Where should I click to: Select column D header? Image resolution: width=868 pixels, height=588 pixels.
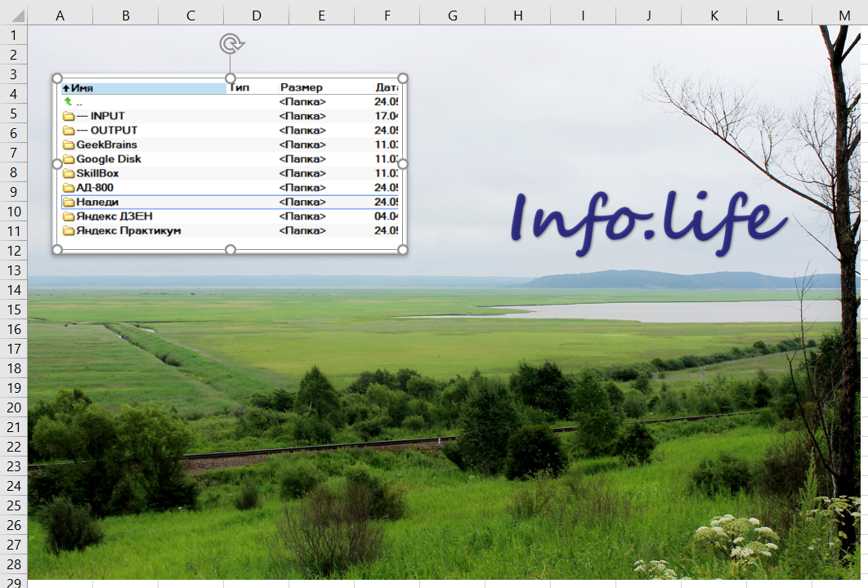[257, 16]
